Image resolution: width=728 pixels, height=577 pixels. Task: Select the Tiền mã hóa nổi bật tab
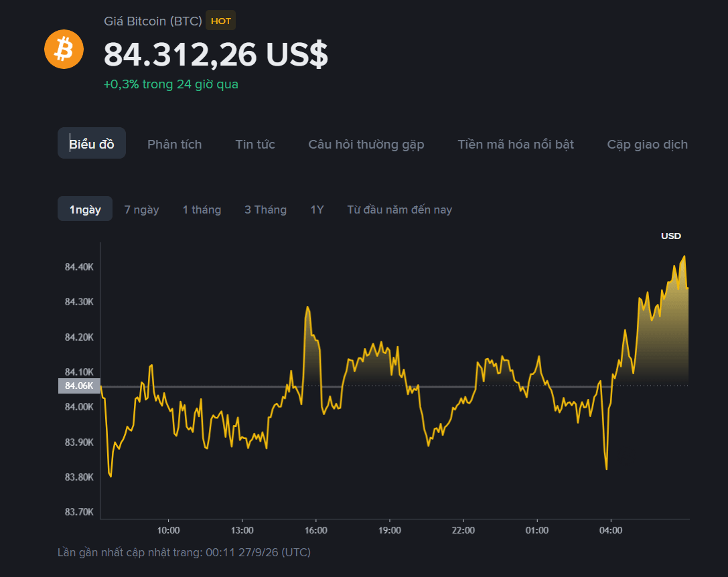click(516, 145)
